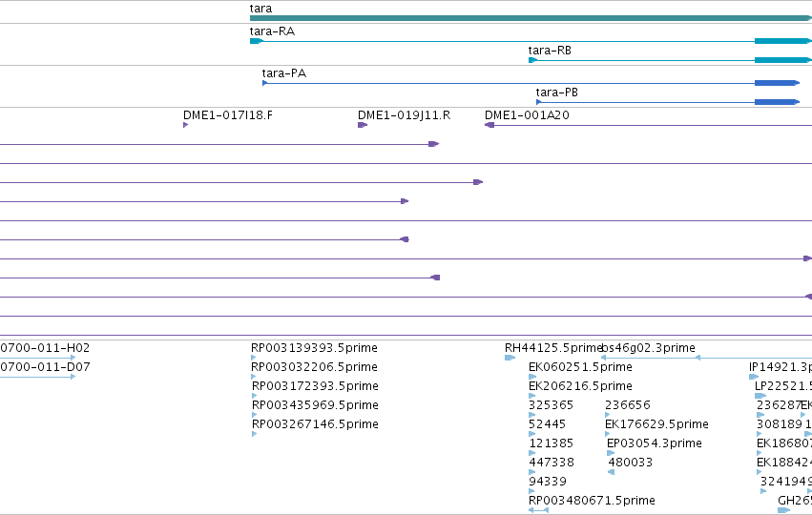Select EST RP003267146.5prime
The width and height of the screenshot is (812, 515).
pos(254,434)
